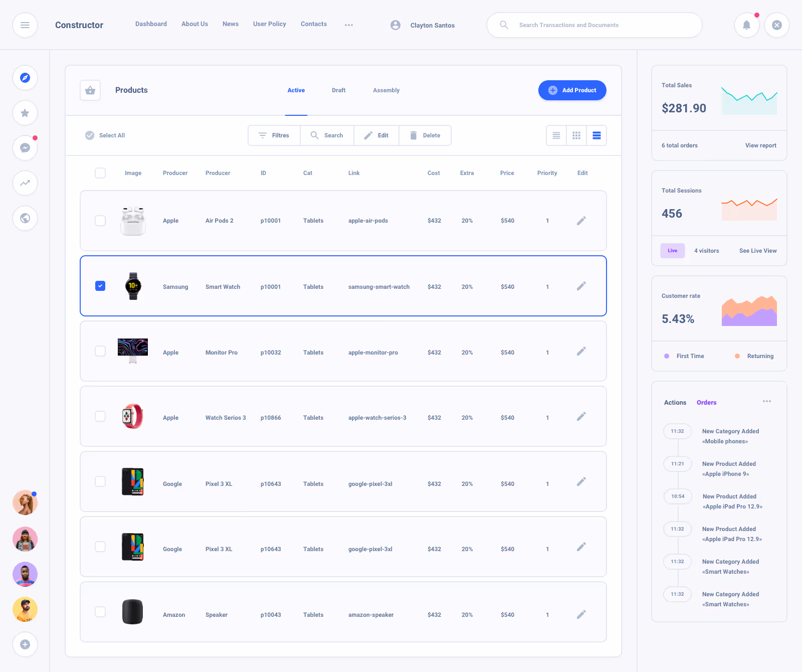Click the Priority column header
Image resolution: width=802 pixels, height=672 pixels.
547,173
